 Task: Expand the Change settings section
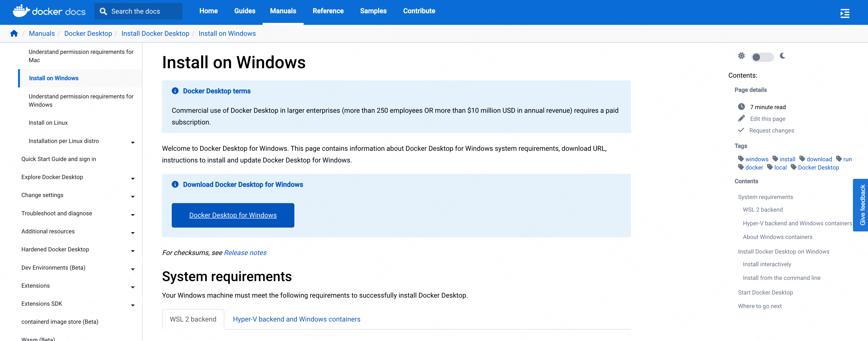[133, 197]
